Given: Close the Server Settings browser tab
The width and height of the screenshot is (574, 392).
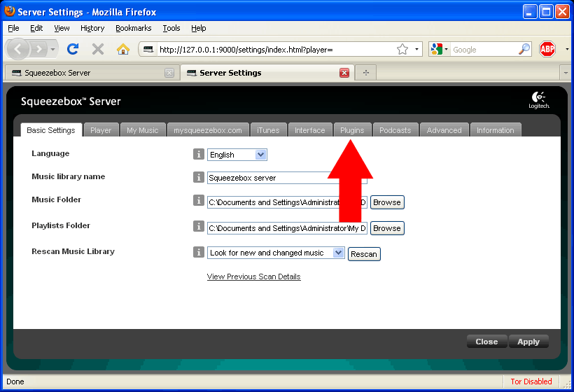Looking at the screenshot, I should click(344, 73).
